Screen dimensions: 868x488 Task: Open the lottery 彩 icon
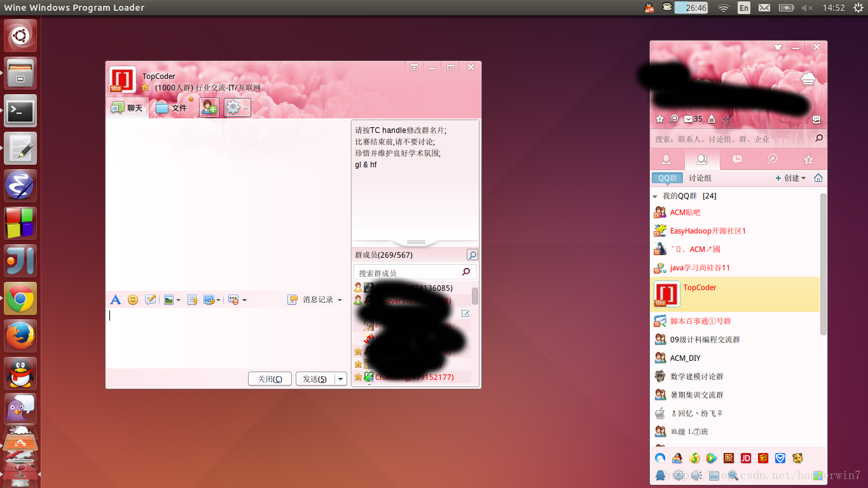763,458
